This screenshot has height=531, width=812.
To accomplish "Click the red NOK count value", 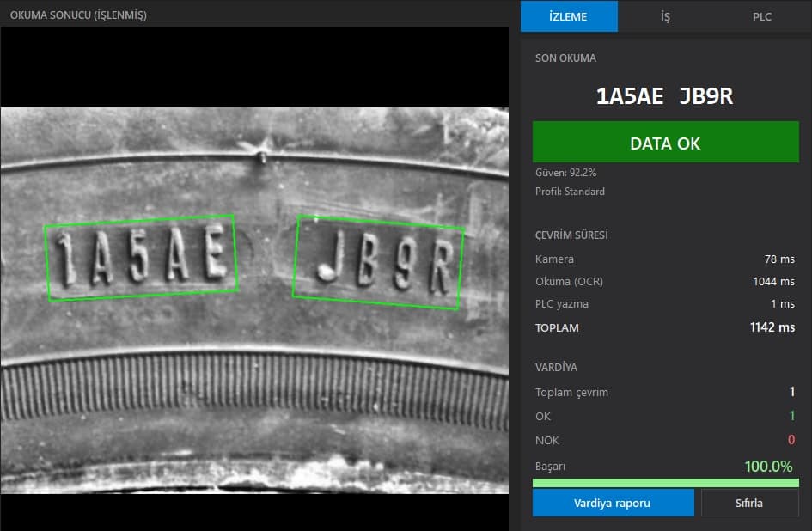I will click(791, 440).
